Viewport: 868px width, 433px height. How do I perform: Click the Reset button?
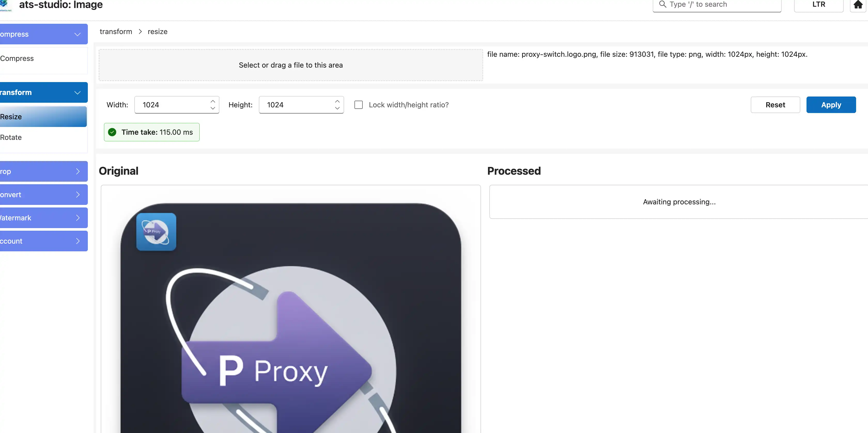pos(775,105)
